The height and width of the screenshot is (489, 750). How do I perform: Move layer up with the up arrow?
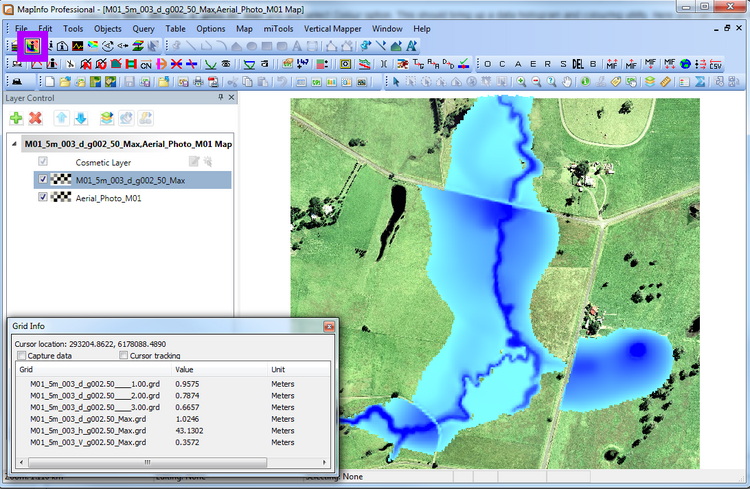pyautogui.click(x=61, y=118)
